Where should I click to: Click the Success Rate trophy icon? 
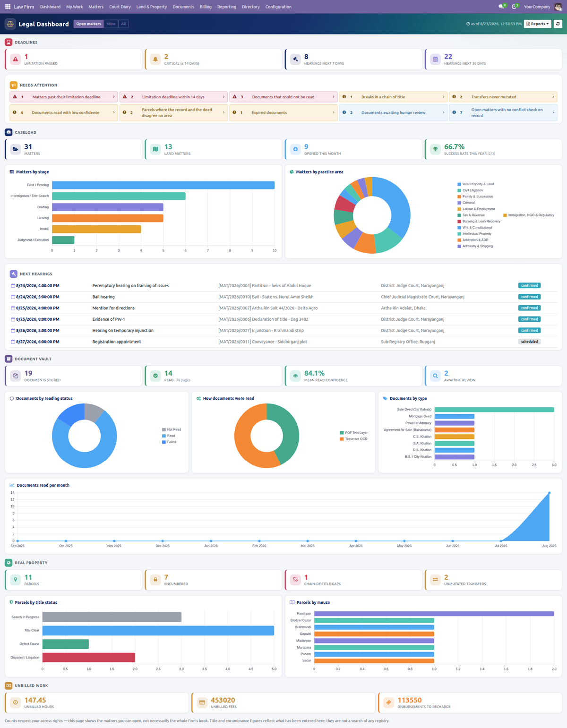[x=435, y=149]
